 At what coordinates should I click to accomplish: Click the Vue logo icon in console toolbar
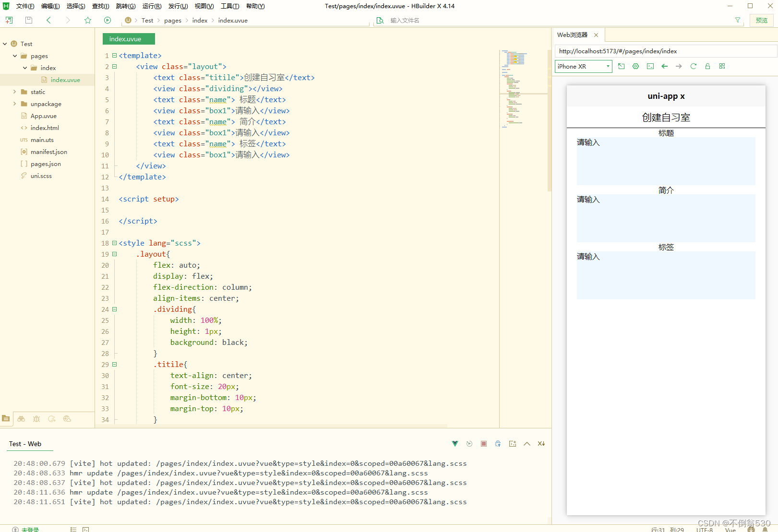tap(455, 444)
